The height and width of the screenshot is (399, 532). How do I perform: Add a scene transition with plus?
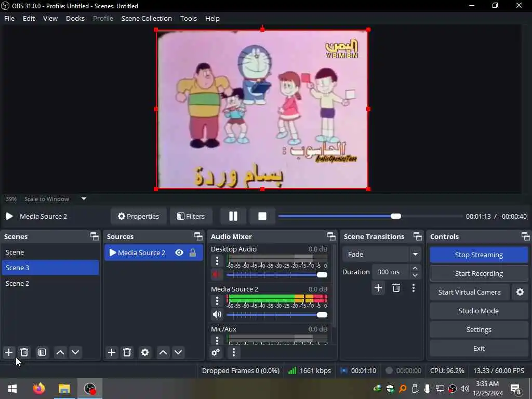(378, 288)
